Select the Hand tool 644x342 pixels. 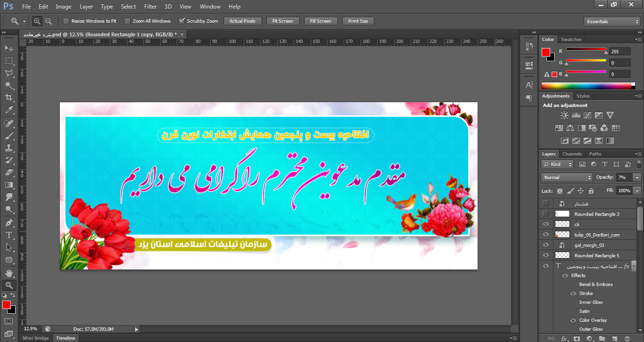9,273
